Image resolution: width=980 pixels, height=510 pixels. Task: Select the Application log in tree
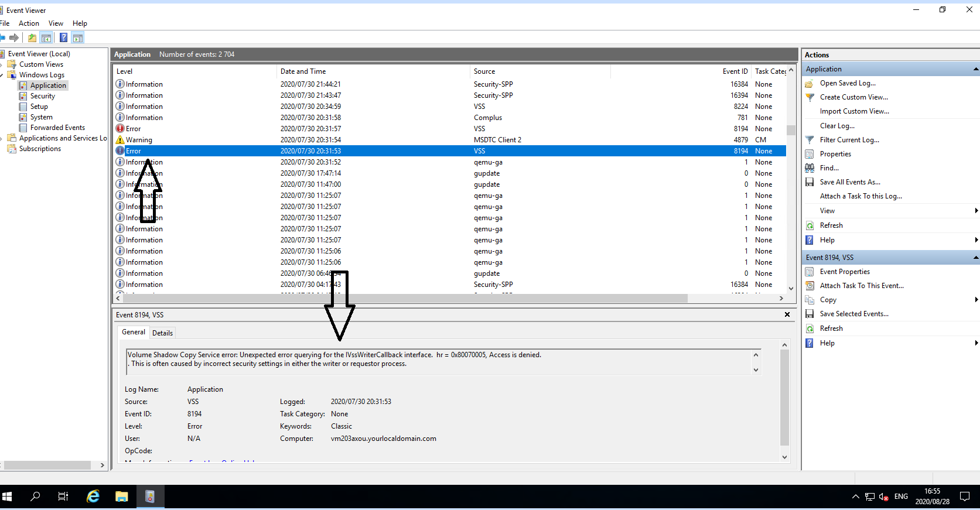(48, 85)
